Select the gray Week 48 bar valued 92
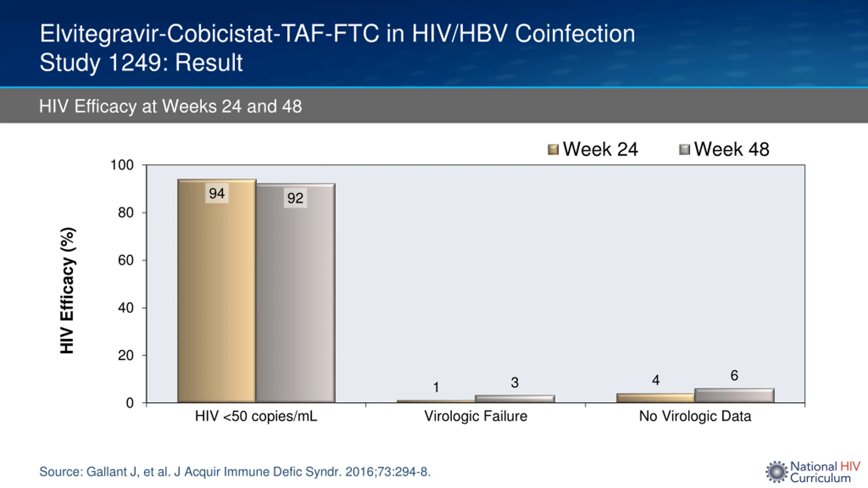The image size is (868, 488). (x=296, y=293)
